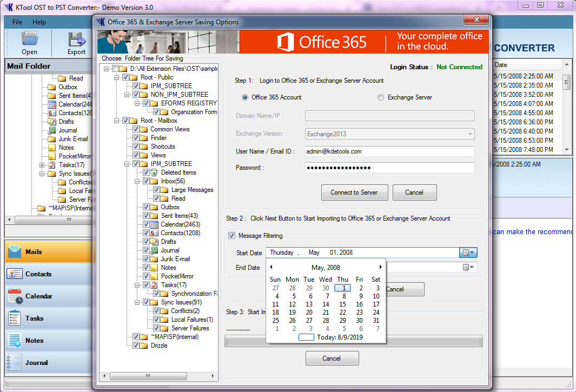Select the Exchange Server radio button
576x392 pixels.
click(x=381, y=97)
